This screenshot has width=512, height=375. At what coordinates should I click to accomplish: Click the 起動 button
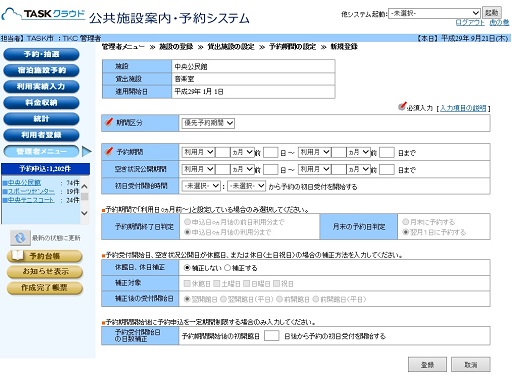coord(492,13)
